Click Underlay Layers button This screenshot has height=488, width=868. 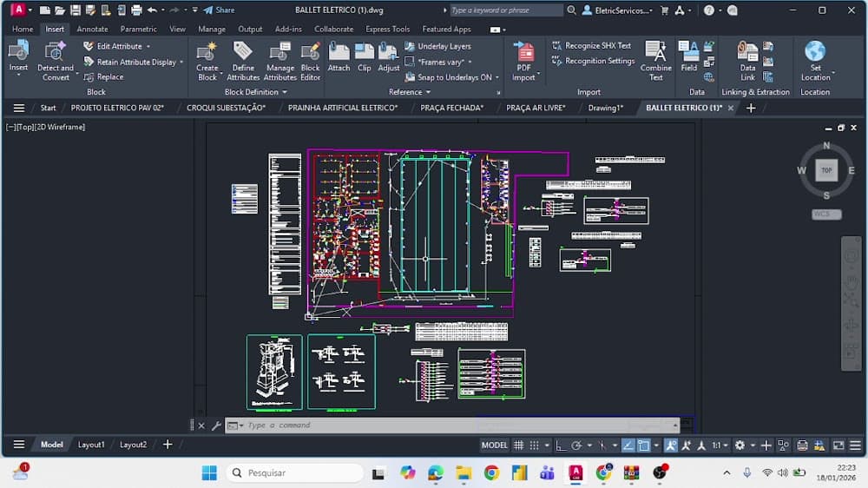click(437, 47)
